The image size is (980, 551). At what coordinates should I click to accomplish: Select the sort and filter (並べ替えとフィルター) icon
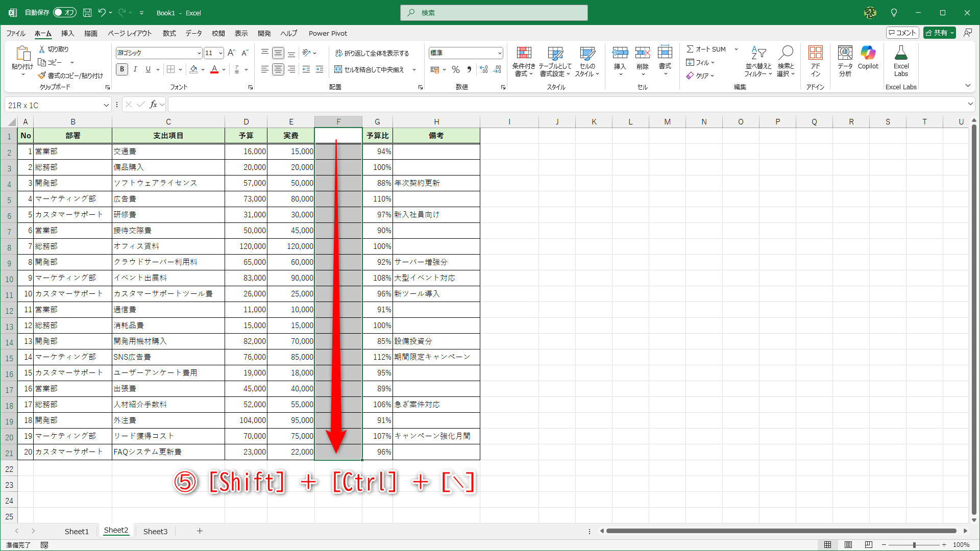(x=758, y=61)
